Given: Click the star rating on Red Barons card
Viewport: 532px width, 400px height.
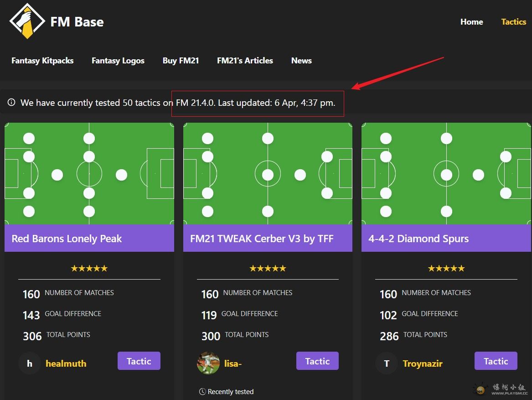Looking at the screenshot, I should (x=89, y=268).
